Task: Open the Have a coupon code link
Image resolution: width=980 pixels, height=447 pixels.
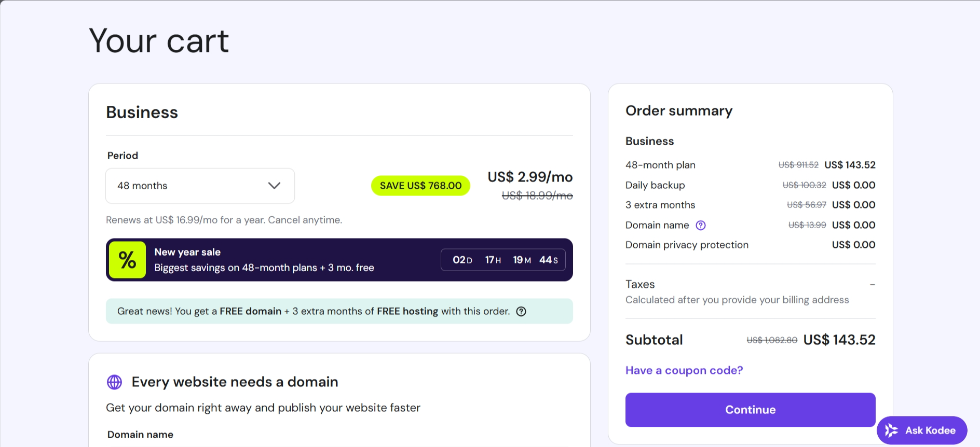Action: point(684,370)
